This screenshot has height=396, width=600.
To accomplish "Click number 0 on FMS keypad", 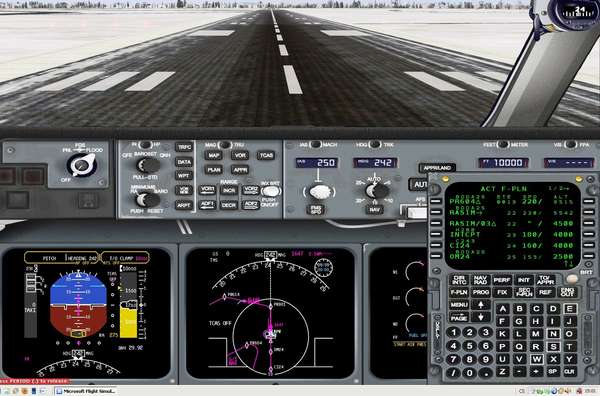I will tap(470, 372).
